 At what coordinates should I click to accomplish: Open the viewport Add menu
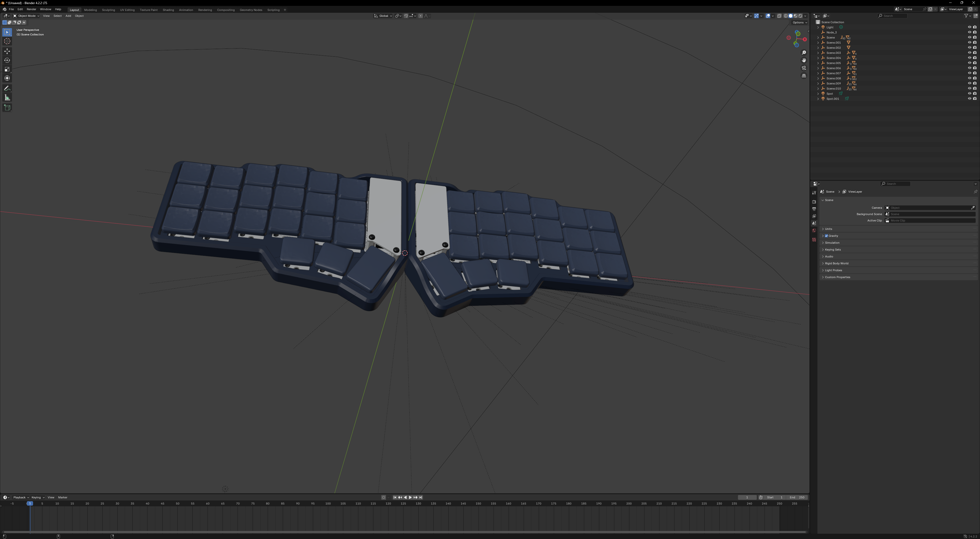pos(68,16)
